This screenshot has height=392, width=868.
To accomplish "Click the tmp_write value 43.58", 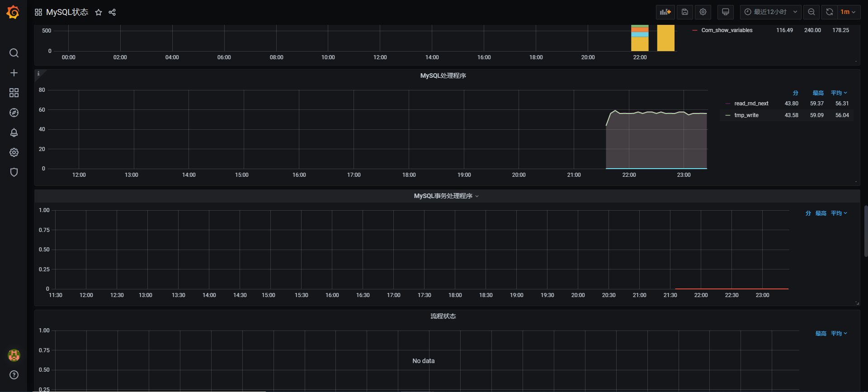I will (791, 115).
